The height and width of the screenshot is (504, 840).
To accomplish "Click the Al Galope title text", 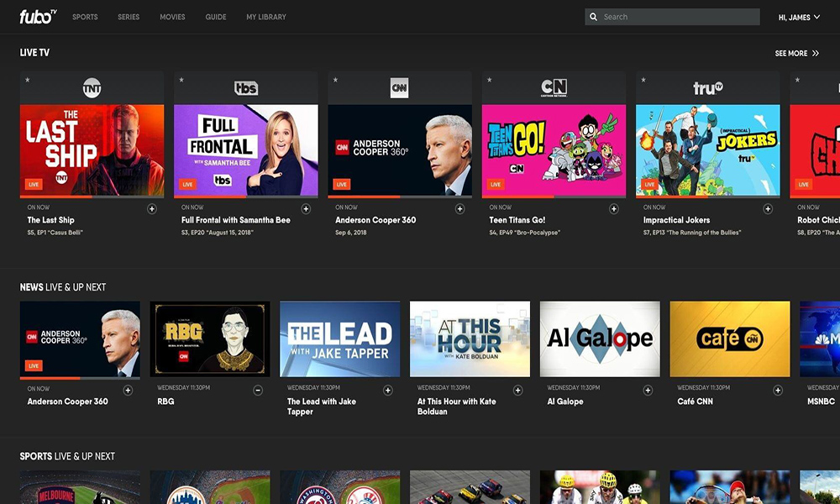I will (x=565, y=402).
